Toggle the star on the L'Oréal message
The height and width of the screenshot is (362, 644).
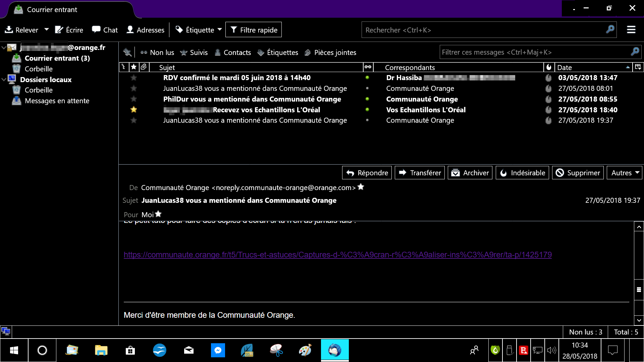(133, 110)
